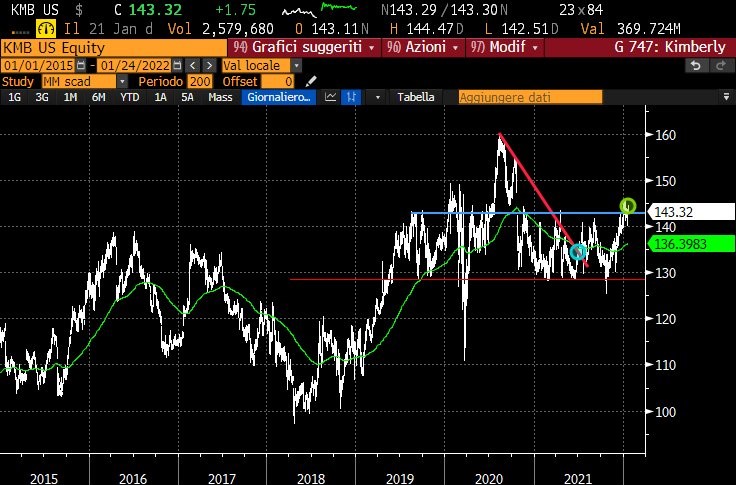This screenshot has height=485, width=736.
Task: Click the KMB US ticker text
Action: pos(34,9)
